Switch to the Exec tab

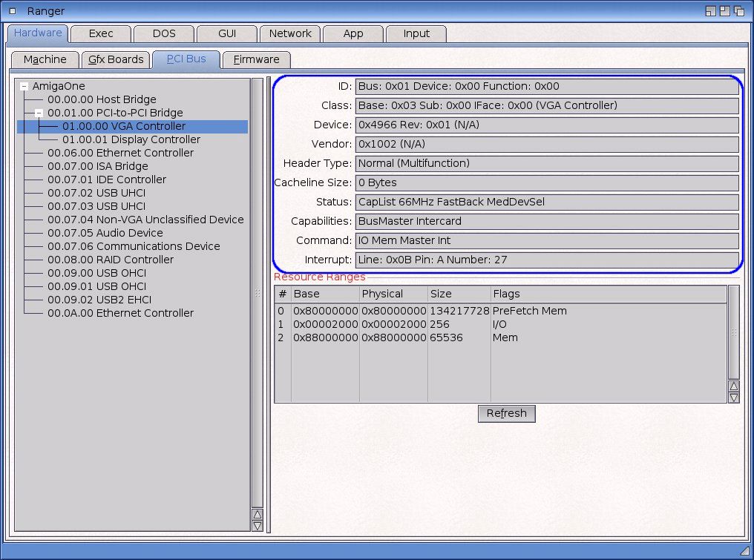coord(100,33)
